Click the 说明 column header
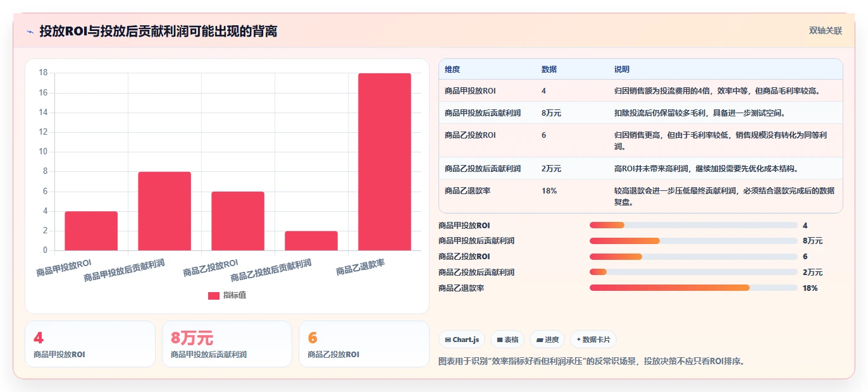Viewport: 868px width, 392px height. pos(622,70)
